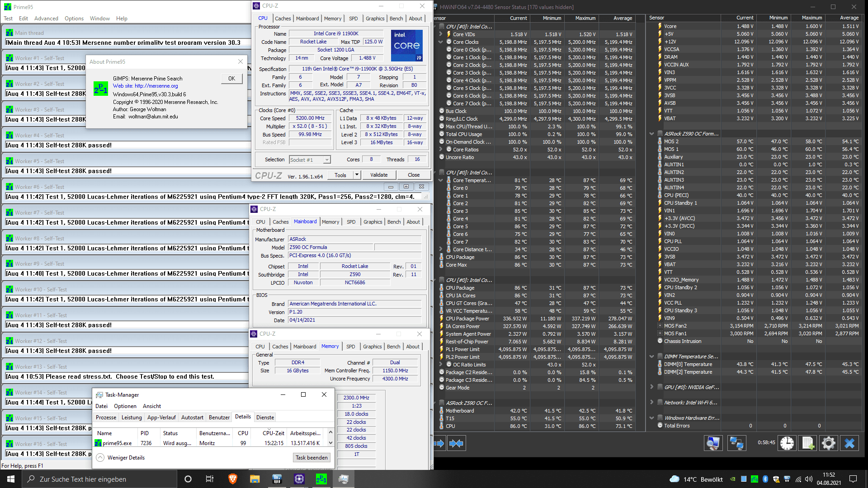Click Worker #6 restore window button
The height and width of the screenshot is (488, 868).
point(406,187)
